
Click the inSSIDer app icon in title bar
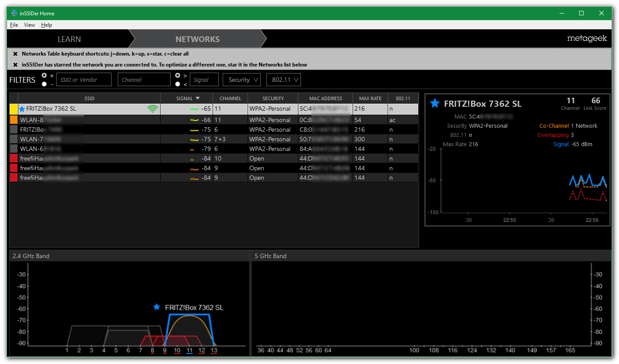(14, 13)
